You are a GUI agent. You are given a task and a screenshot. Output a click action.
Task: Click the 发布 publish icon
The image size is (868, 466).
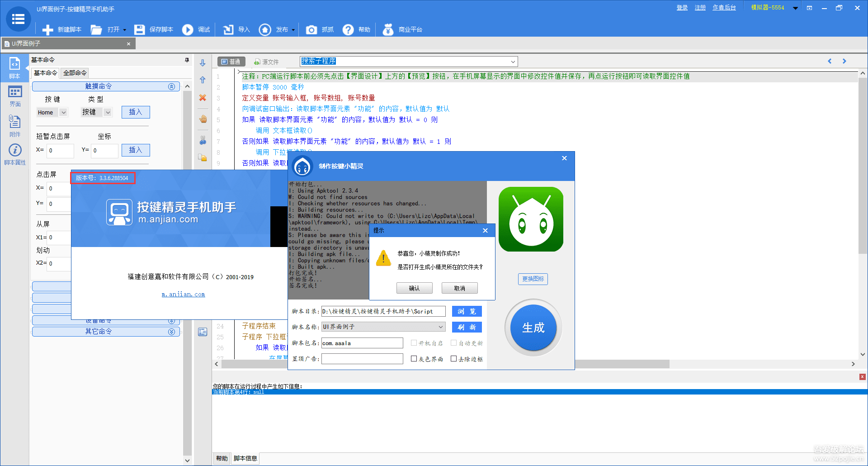(265, 30)
